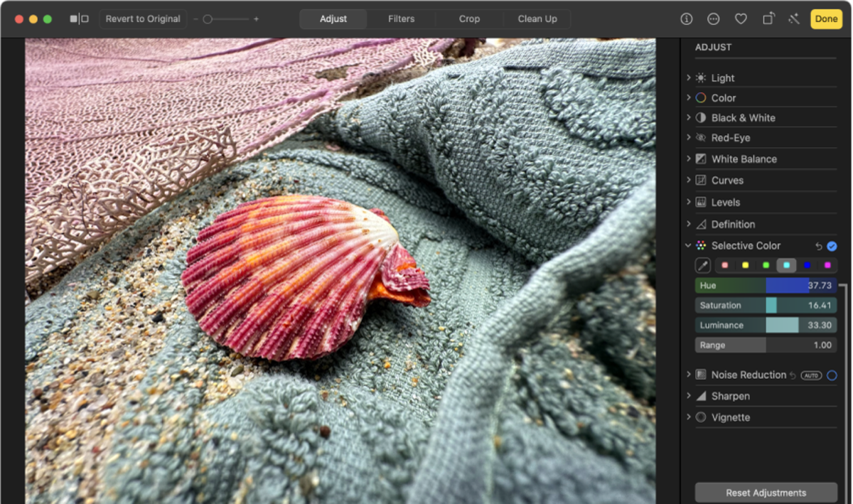Reset Selective Color with undo arrow
The height and width of the screenshot is (504, 853).
coord(818,246)
